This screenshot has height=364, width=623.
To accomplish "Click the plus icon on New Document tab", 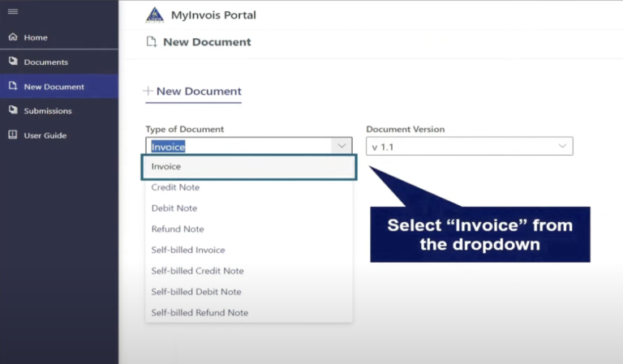I will (148, 91).
